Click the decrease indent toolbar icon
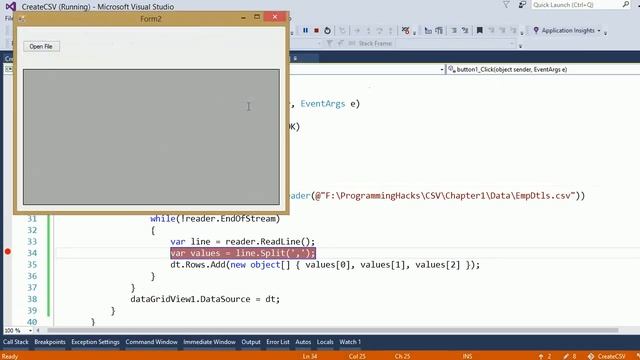Image resolution: width=640 pixels, height=360 pixels. click(x=454, y=31)
